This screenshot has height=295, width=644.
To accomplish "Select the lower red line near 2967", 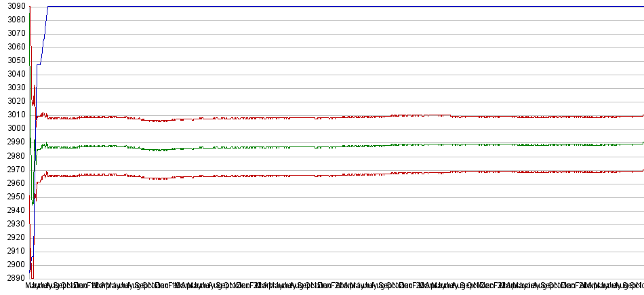I will [339, 174].
